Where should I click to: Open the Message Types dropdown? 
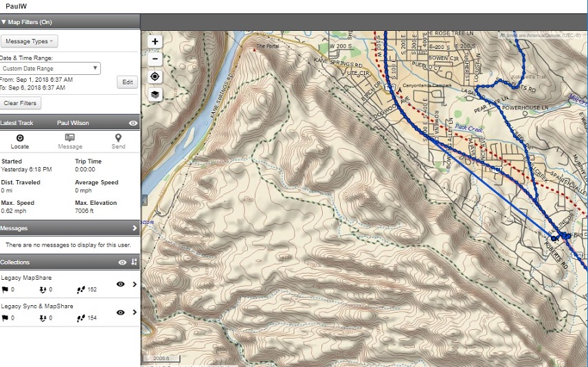(30, 41)
